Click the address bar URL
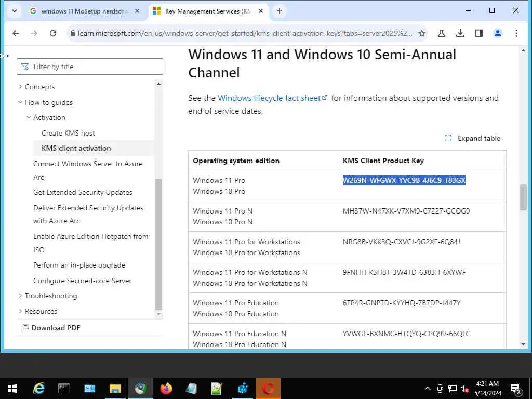Viewport: 532px width, 399px height. point(245,33)
